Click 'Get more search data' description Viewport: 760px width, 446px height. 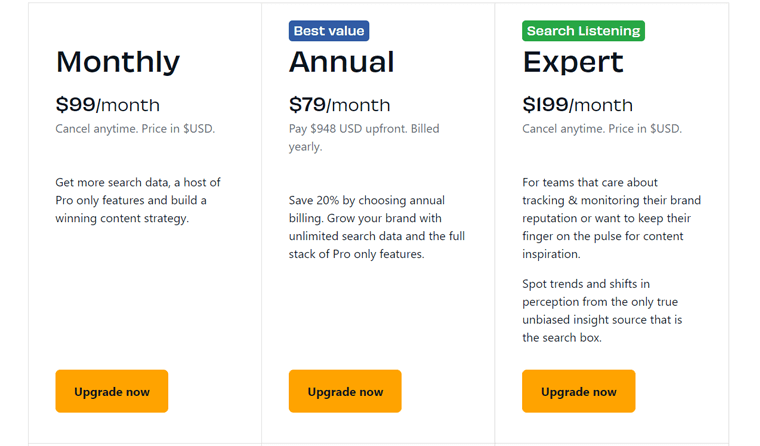click(x=138, y=200)
